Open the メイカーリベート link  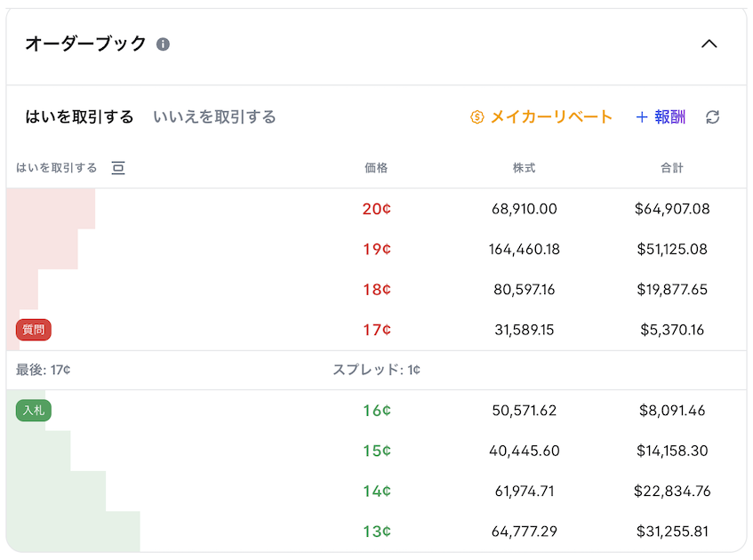pos(551,116)
